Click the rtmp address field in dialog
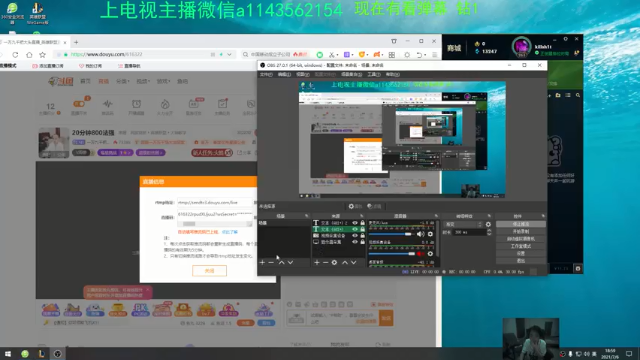Screen dimensions: 640x360 (x=215, y=202)
